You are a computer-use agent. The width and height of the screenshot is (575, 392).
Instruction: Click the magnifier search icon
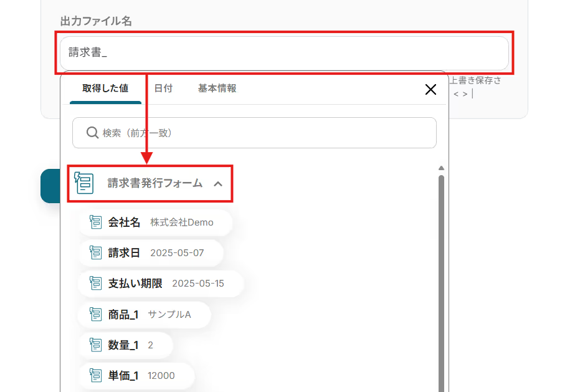(x=92, y=133)
